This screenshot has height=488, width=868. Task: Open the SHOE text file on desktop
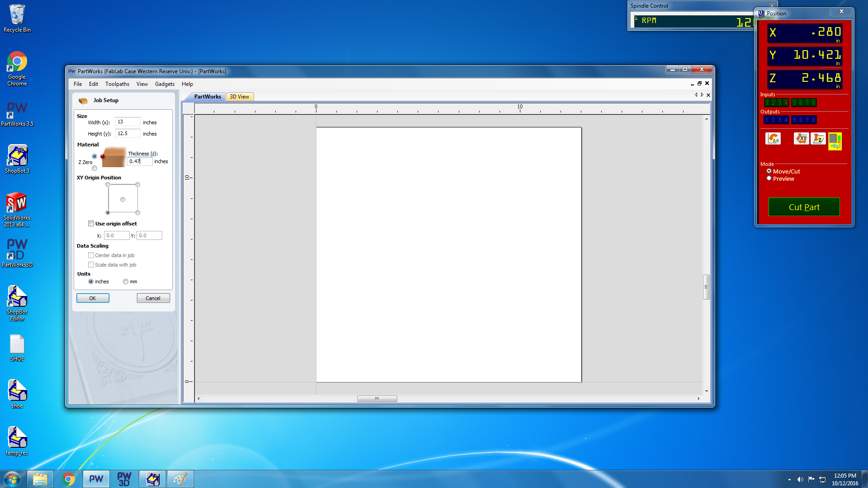pyautogui.click(x=17, y=348)
